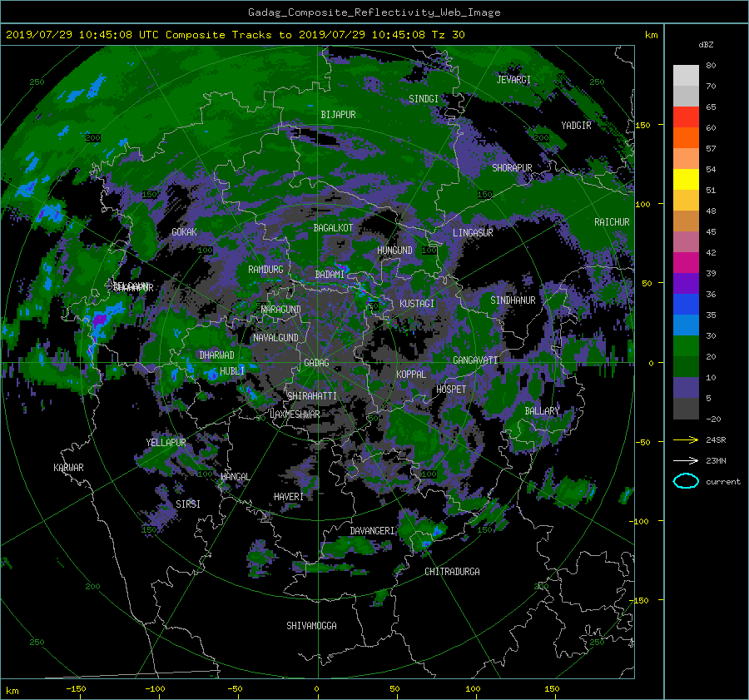Click the dBZ legend heading
749x700 pixels.
point(706,44)
